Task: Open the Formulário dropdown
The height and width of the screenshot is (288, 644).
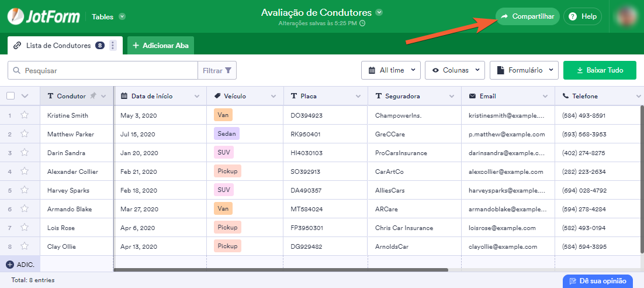Action: pyautogui.click(x=524, y=70)
